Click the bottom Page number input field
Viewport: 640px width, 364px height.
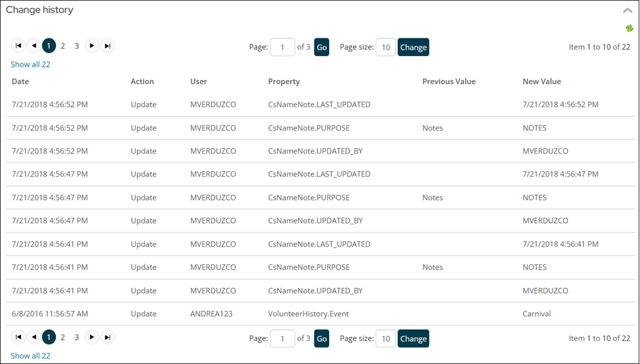click(283, 338)
